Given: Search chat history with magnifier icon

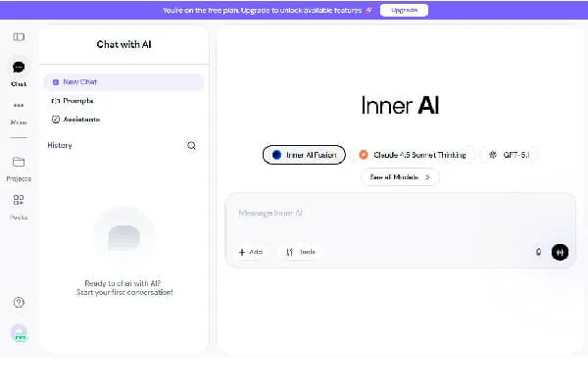Looking at the screenshot, I should [192, 146].
